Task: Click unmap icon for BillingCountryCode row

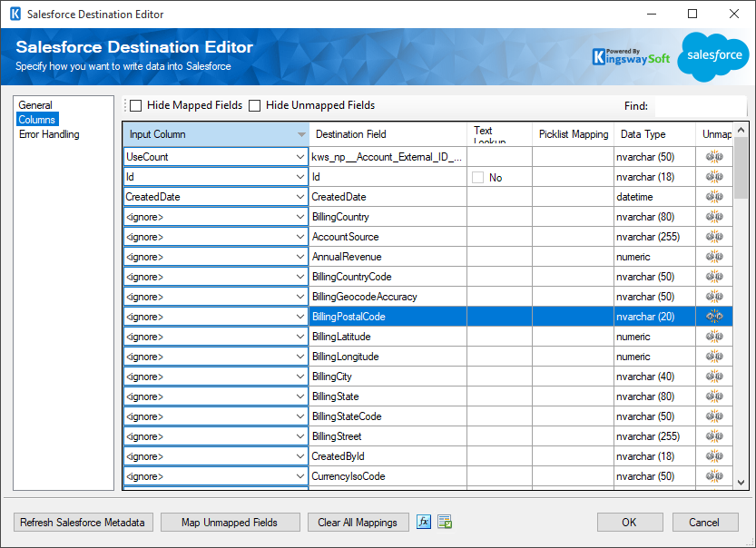Action: click(x=714, y=277)
